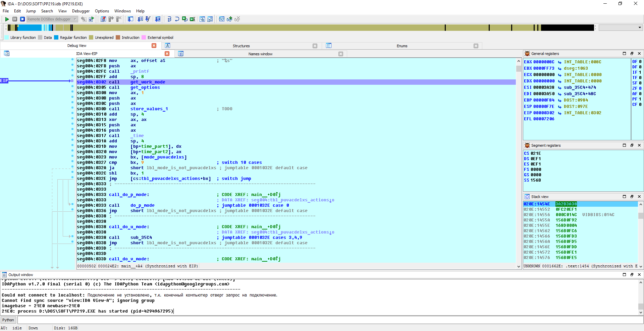Click the Enums tab icon
Screen dimensions: 644x331
tap(329, 46)
